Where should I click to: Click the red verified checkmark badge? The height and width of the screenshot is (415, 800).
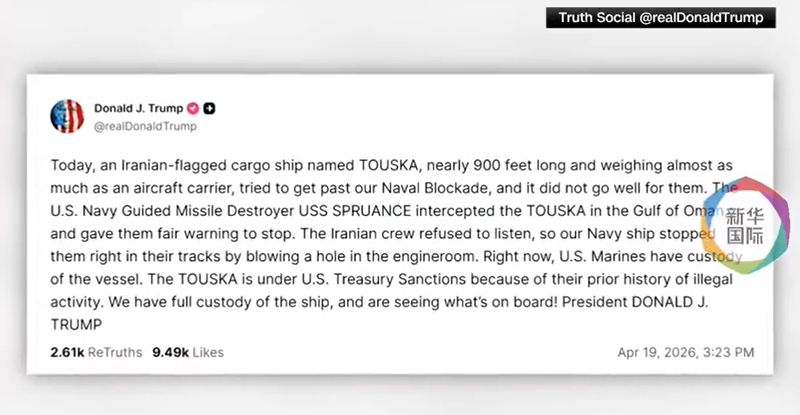pos(192,107)
